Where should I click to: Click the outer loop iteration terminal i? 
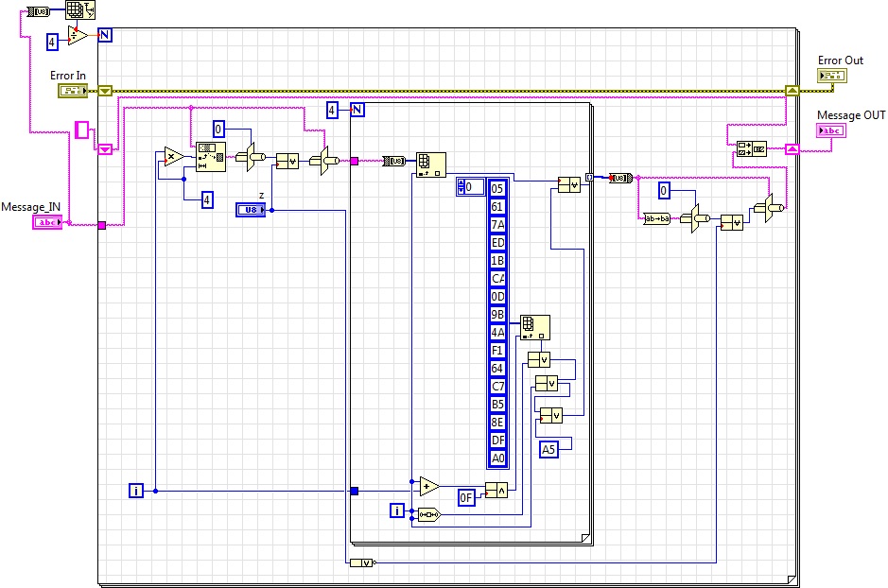pyautogui.click(x=136, y=490)
